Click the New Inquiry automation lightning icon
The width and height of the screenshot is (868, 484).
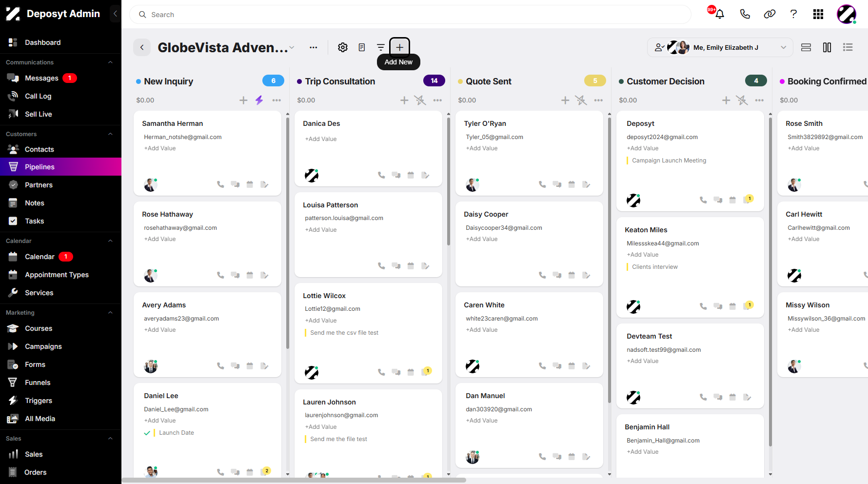[259, 100]
